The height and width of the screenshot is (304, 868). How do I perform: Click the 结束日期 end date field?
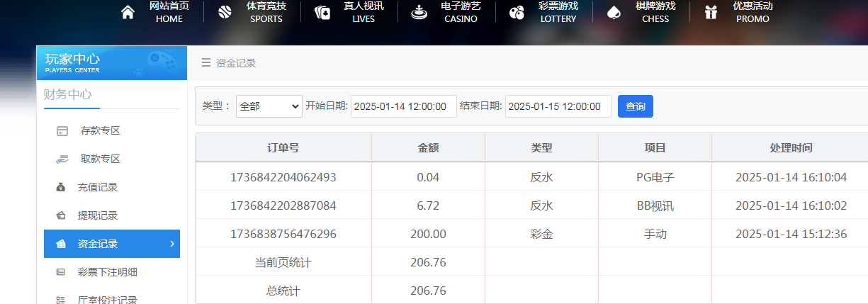click(558, 106)
